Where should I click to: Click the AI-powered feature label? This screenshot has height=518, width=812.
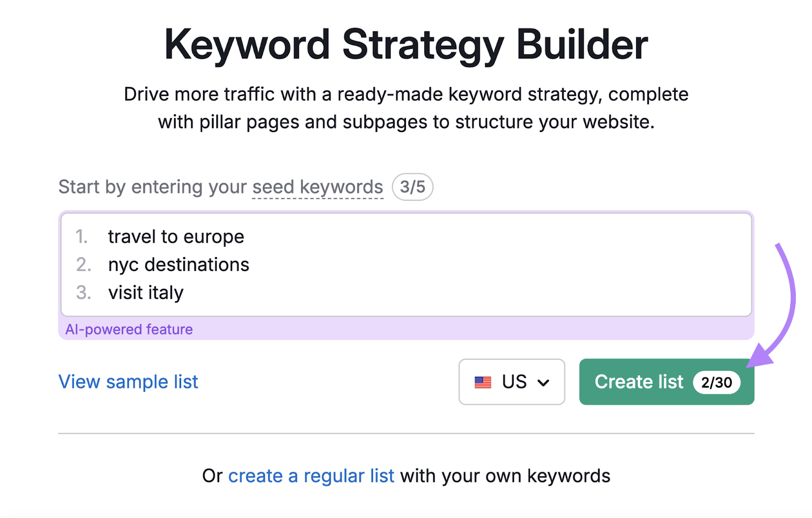(x=129, y=329)
